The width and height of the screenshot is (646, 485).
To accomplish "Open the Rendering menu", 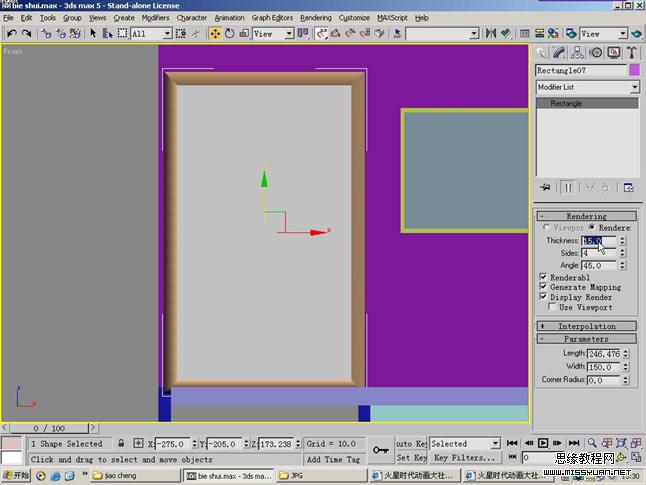I will (x=316, y=18).
